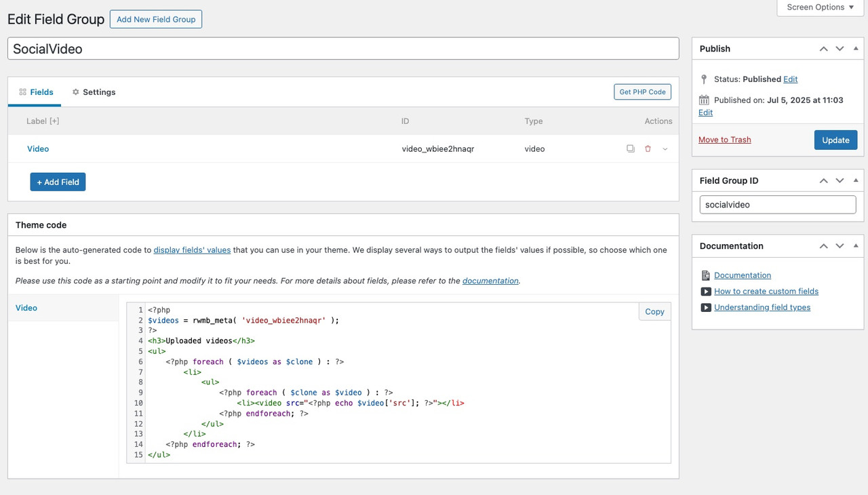Duplicate the Video field using copy icon

pos(631,148)
